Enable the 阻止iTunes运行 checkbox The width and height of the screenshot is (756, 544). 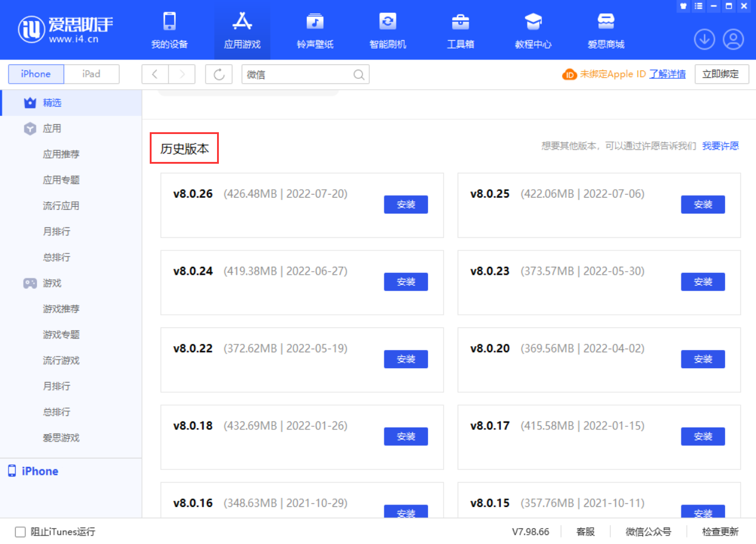click(x=20, y=532)
